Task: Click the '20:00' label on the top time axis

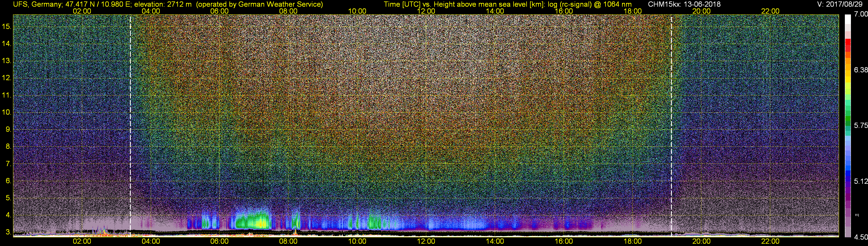Action: (702, 11)
